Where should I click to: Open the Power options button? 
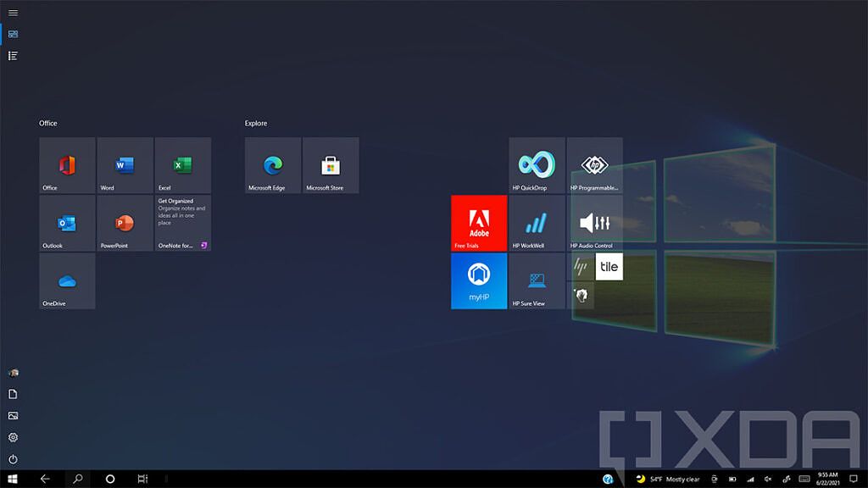(x=14, y=459)
